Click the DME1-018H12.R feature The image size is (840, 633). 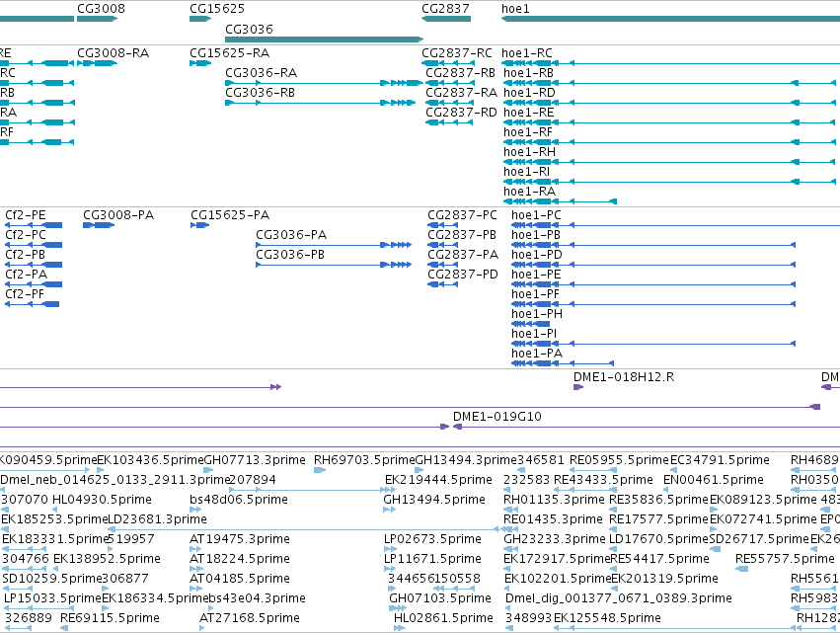coord(624,377)
